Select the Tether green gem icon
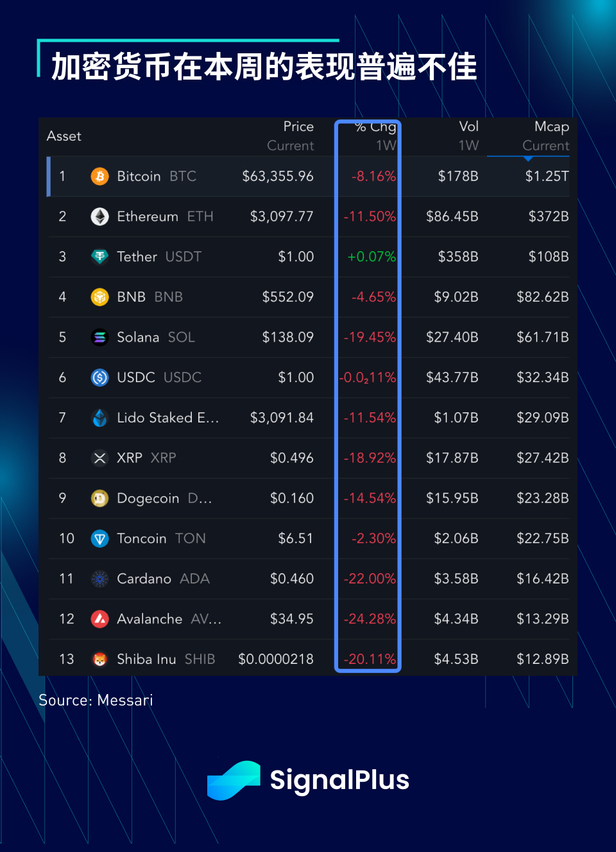This screenshot has height=852, width=616. tap(99, 257)
